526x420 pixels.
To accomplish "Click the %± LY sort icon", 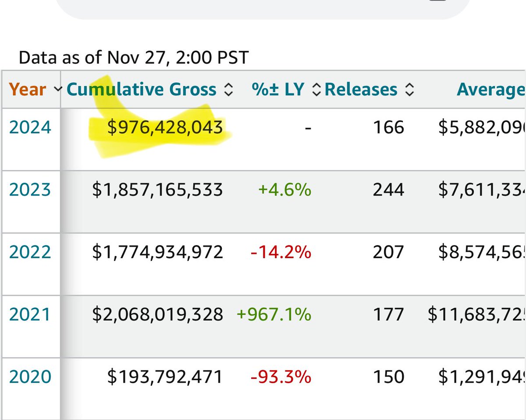I will (316, 89).
